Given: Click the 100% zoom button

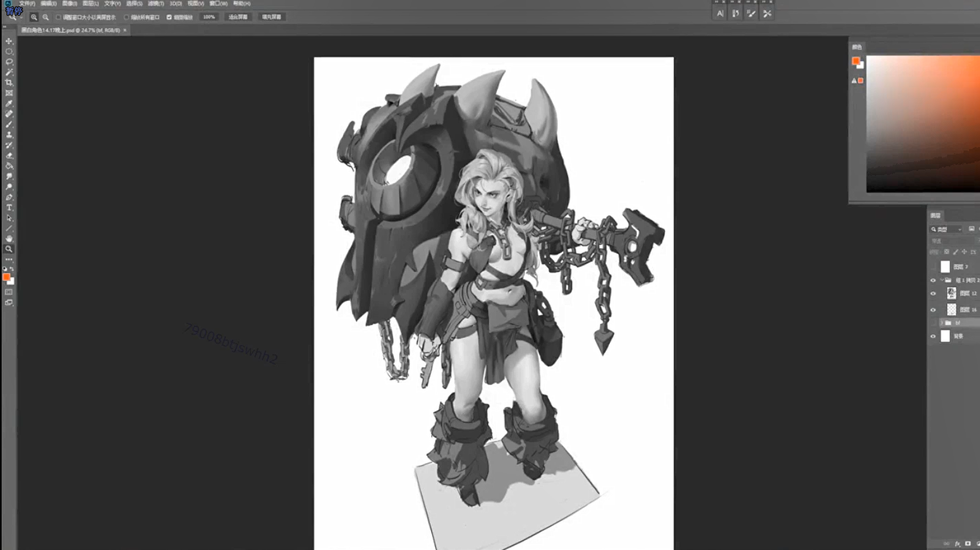Looking at the screenshot, I should pos(209,17).
